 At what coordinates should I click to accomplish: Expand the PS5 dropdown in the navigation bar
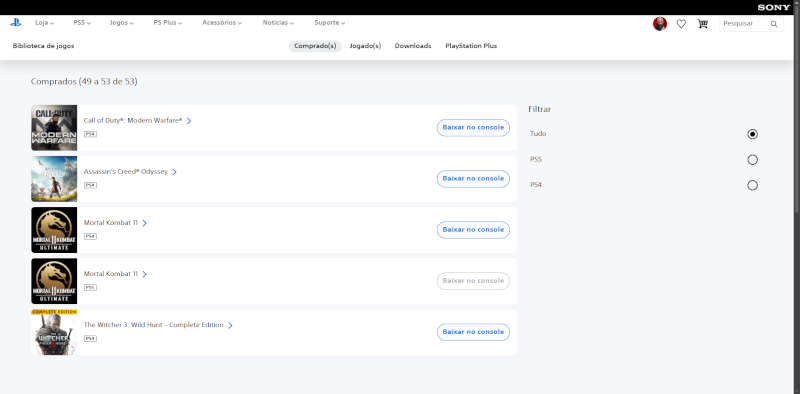pyautogui.click(x=82, y=23)
